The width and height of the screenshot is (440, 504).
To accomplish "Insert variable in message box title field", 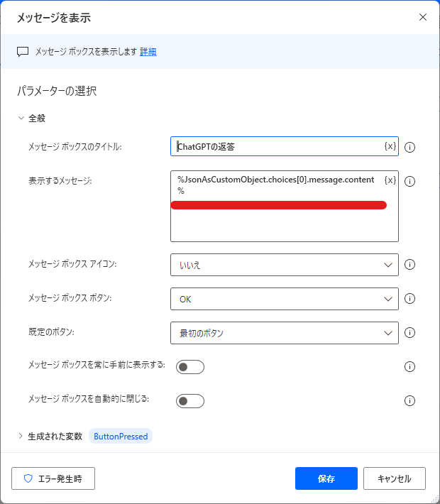I will [x=390, y=146].
